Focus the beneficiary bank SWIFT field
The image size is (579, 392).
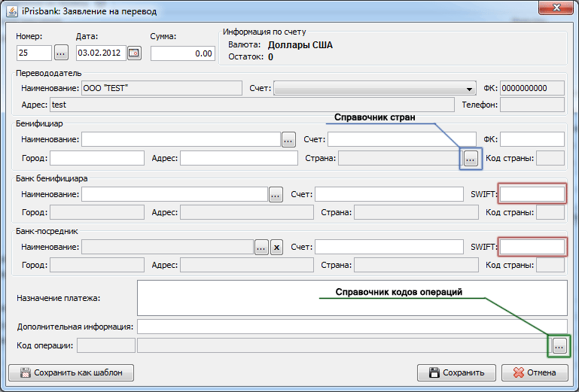coord(532,195)
